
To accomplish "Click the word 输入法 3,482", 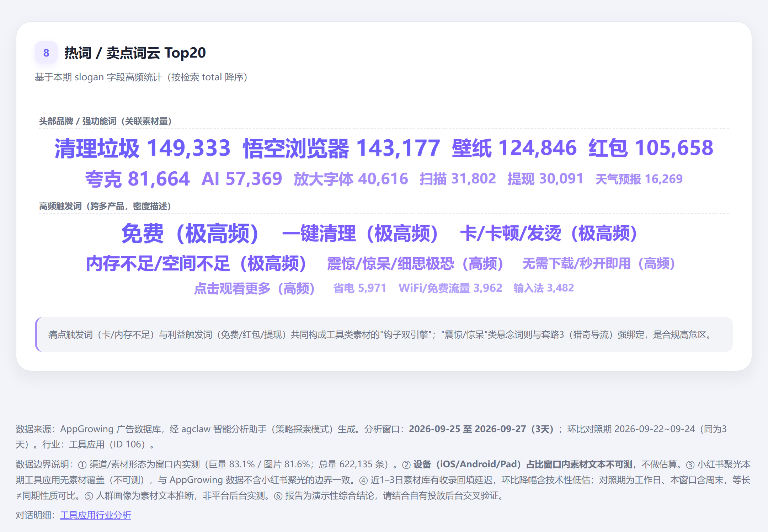I will click(x=544, y=288).
